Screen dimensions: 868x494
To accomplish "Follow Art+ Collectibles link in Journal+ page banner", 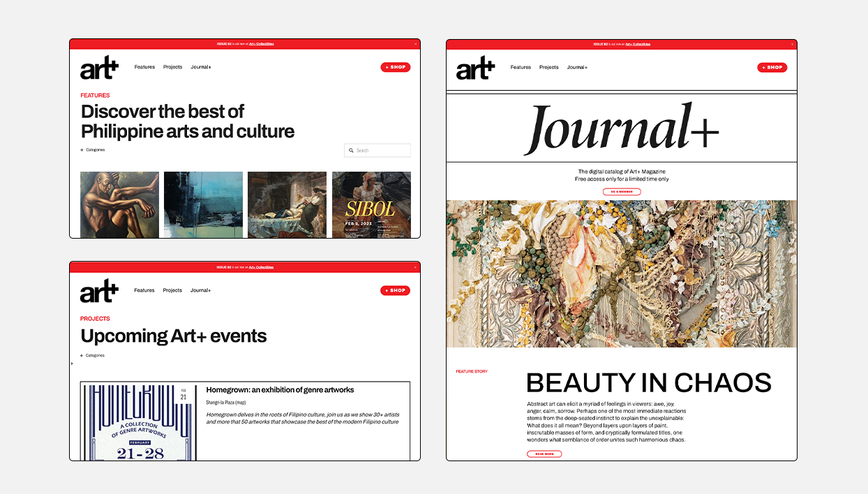I will pyautogui.click(x=638, y=44).
